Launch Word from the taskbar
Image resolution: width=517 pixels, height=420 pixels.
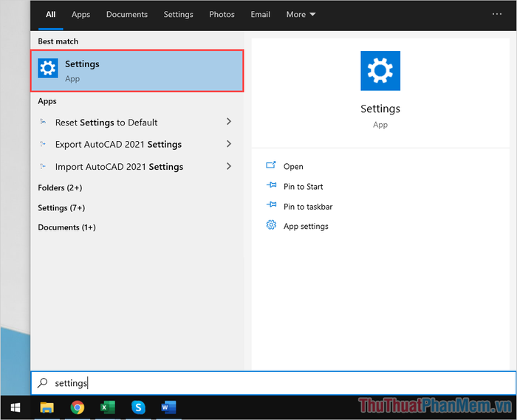point(168,407)
